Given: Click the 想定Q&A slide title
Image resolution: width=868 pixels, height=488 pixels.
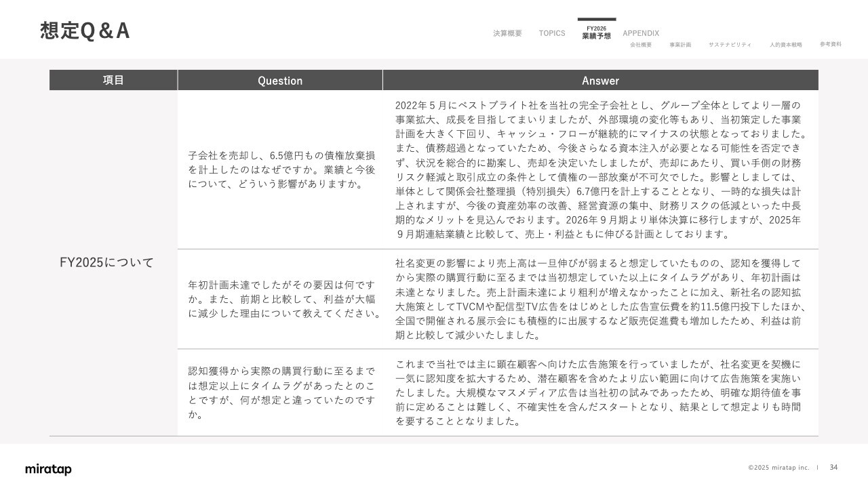Looking at the screenshot, I should (85, 31).
